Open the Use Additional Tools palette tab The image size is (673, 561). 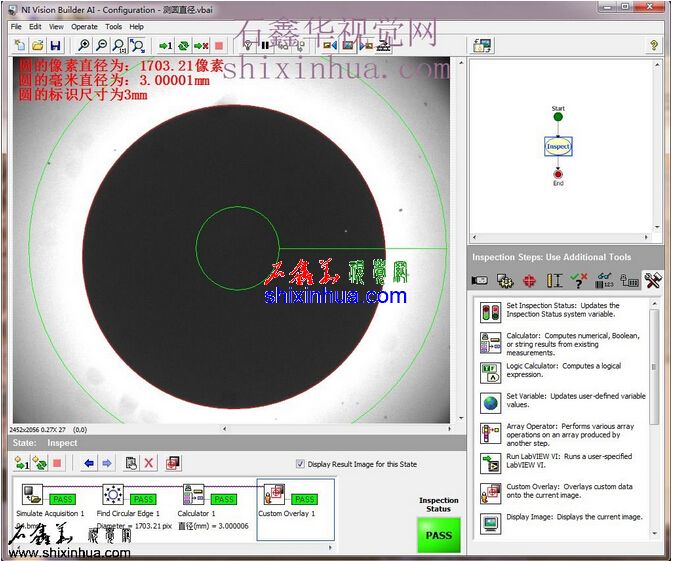click(652, 281)
